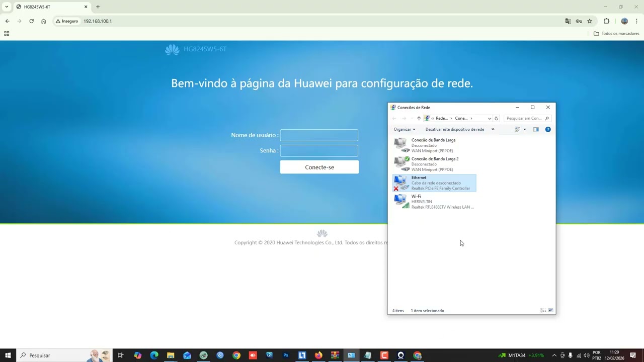Select the HG8245W5-6T browser tab

pyautogui.click(x=51, y=7)
